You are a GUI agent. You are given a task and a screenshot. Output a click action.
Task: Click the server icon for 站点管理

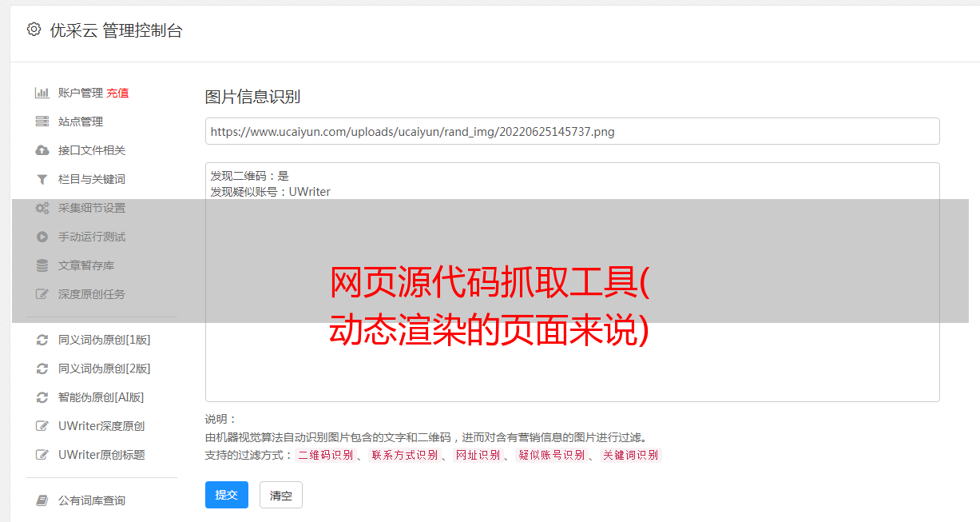point(42,122)
